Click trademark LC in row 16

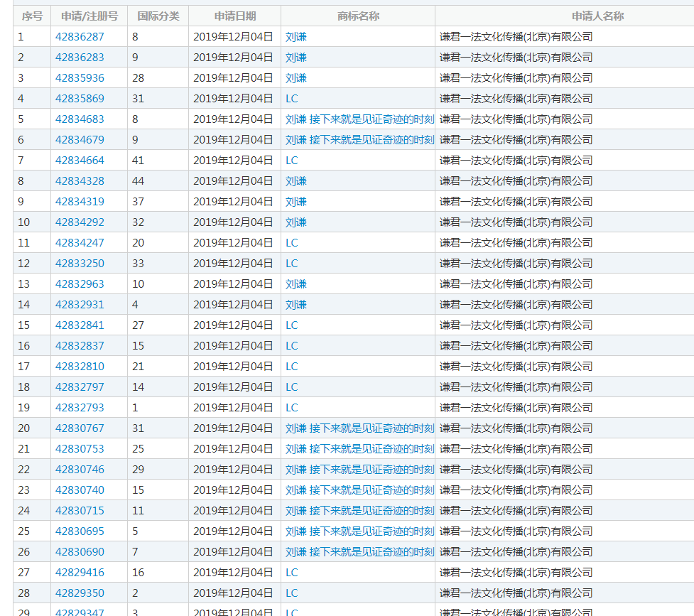coord(292,346)
